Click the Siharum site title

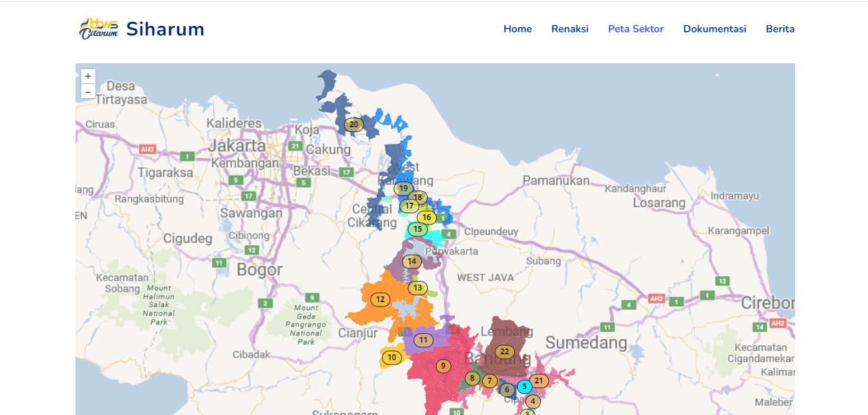tap(165, 29)
